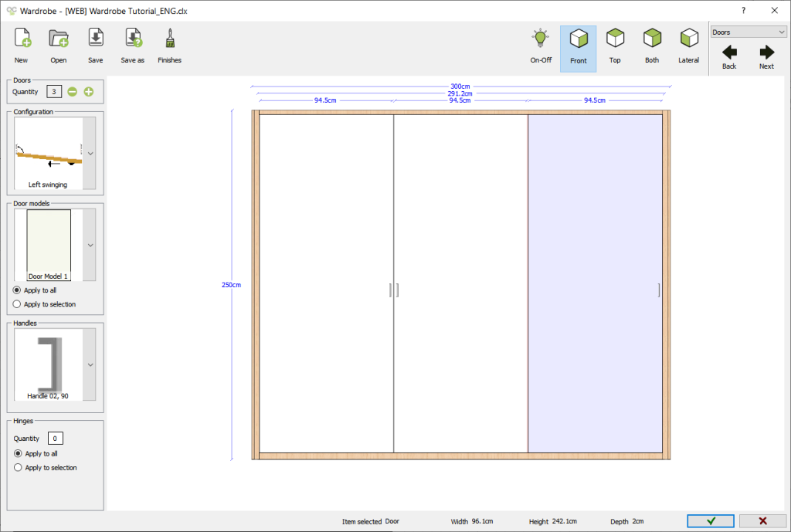The width and height of the screenshot is (791, 532).
Task: Select Apply to selection under Door models
Action: point(44,304)
